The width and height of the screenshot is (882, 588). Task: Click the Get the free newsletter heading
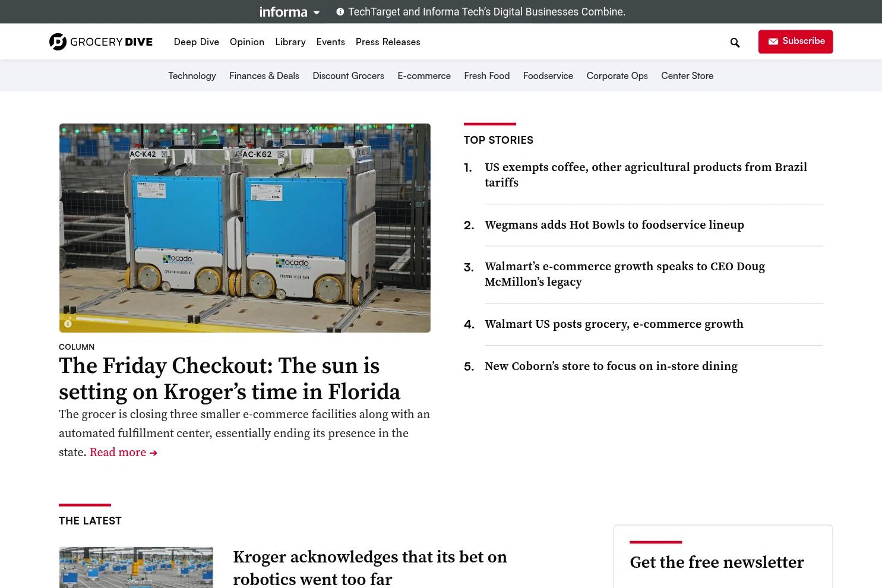717,562
